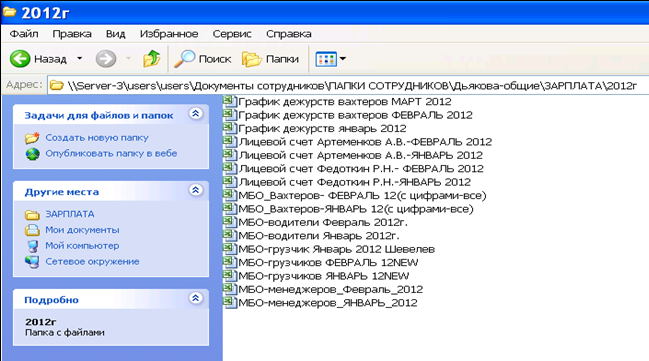The width and height of the screenshot is (649, 361).
Task: Collapse the 'Другие места' panel
Action: [195, 190]
